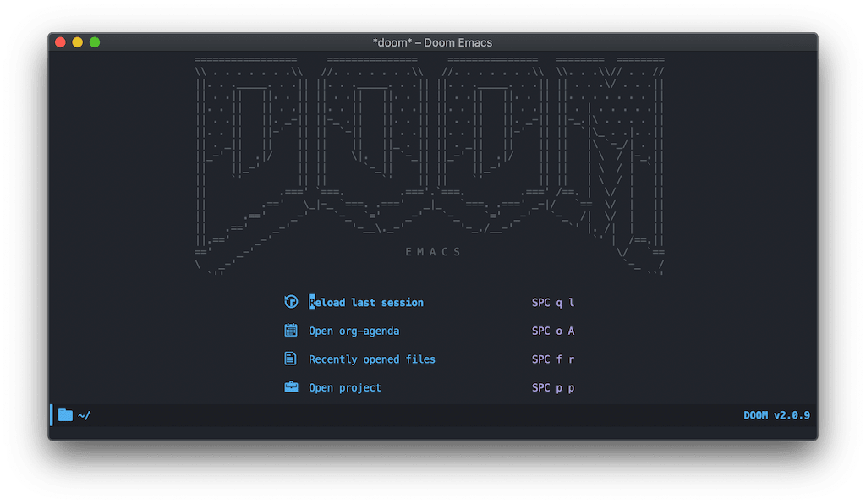Viewport: 866px width, 504px height.
Task: Click the *doom* – Doom Emacs window title
Action: point(432,42)
